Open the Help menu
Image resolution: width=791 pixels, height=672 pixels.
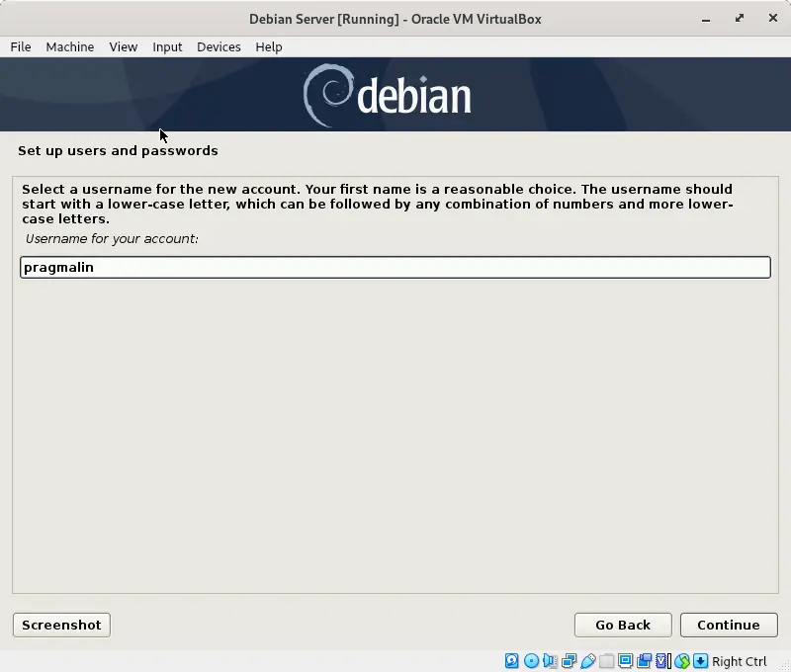[268, 46]
